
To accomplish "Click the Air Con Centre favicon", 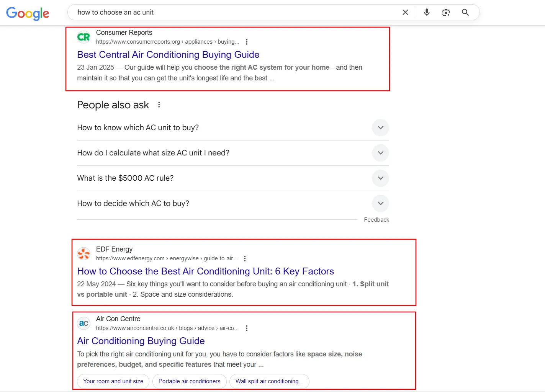I will coord(83,323).
